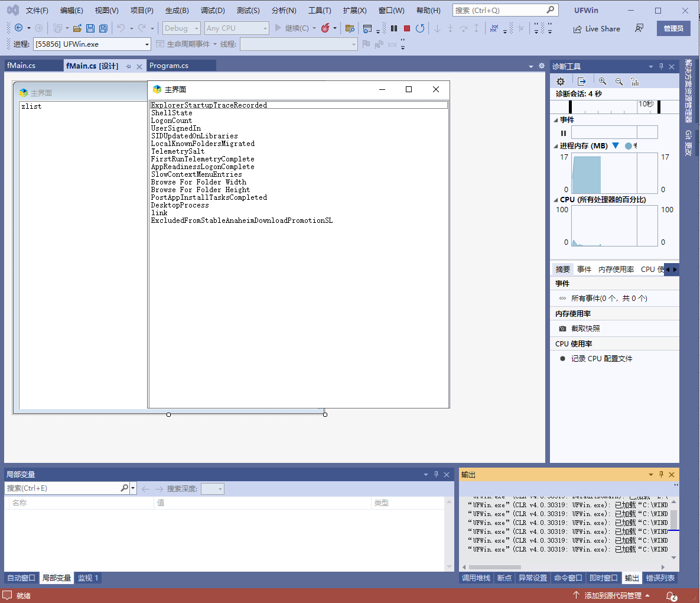
Task: Open the Any CPU platform dropdown
Action: (237, 28)
